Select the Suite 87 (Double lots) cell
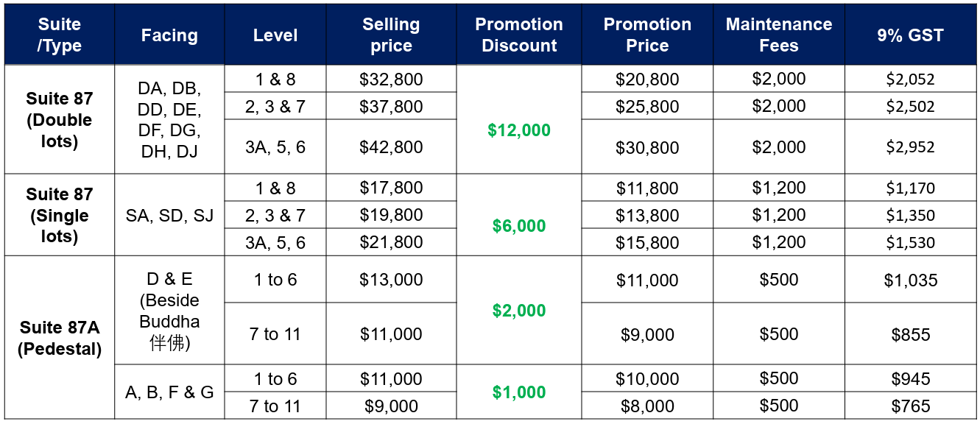The width and height of the screenshot is (980, 424). pos(59,119)
